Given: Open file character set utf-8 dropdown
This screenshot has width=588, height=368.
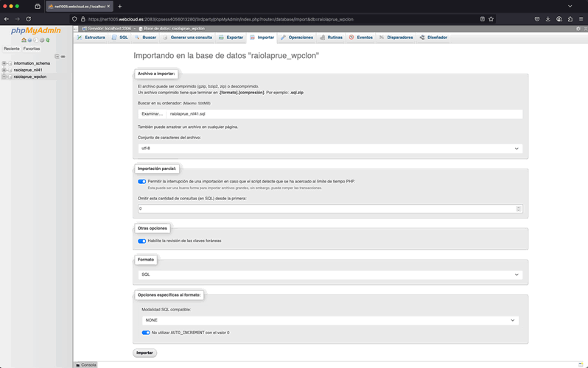Looking at the screenshot, I should 330,149.
